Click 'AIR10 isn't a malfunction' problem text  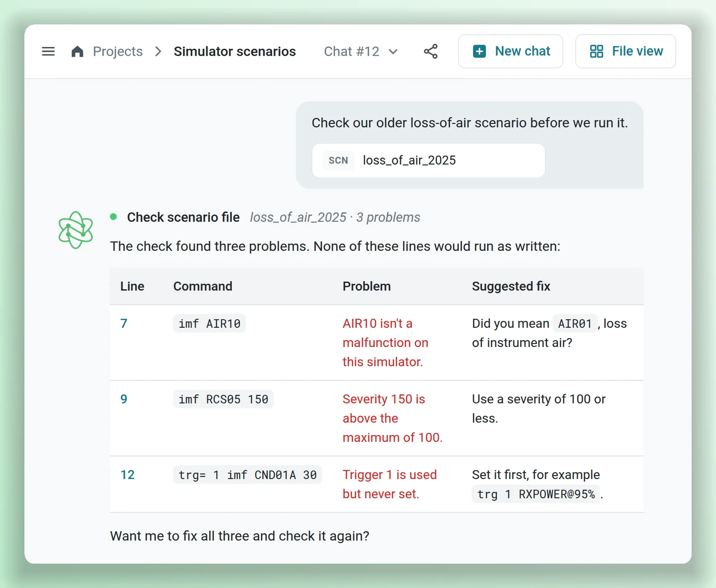pos(385,343)
